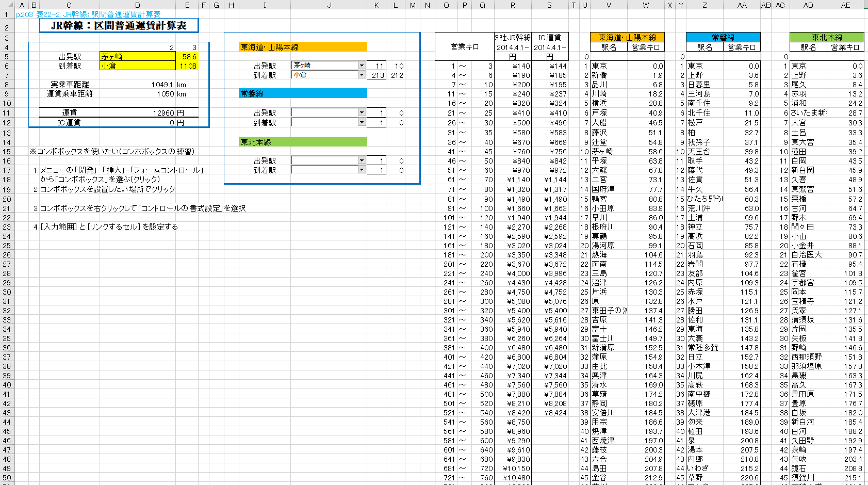Click the station cell 北千住
Viewport: 868px width, 485px height.
705,112
